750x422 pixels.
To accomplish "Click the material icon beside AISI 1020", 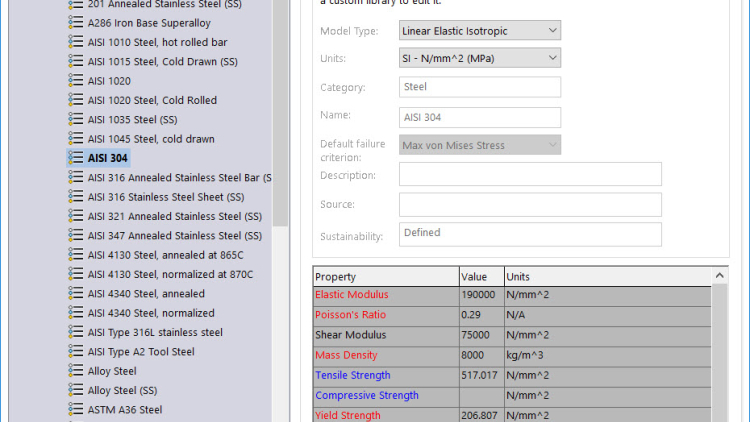I will [x=76, y=81].
